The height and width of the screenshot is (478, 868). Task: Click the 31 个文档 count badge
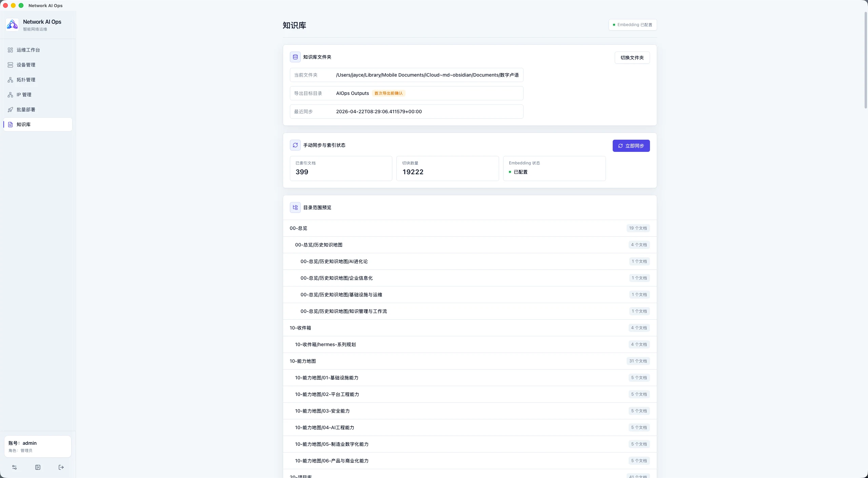pos(638,361)
